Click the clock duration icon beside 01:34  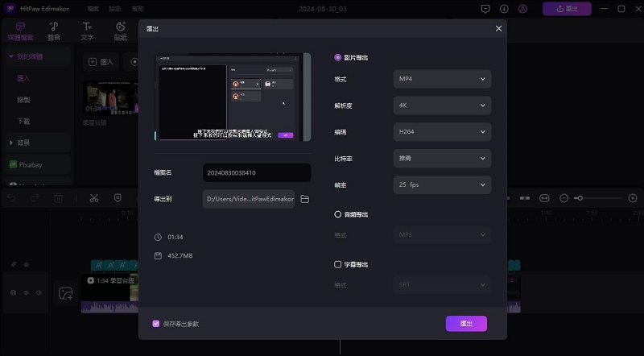click(158, 237)
